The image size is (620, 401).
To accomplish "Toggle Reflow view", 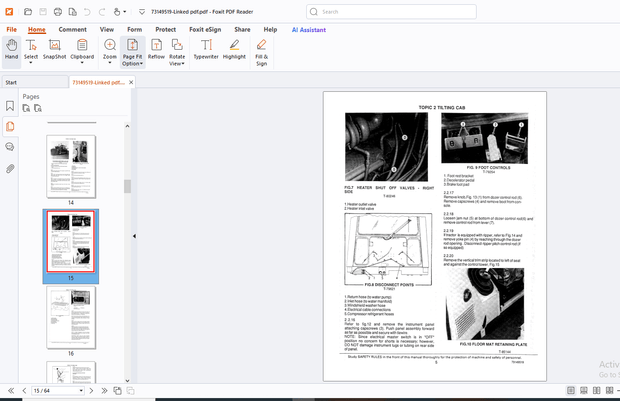I will point(156,49).
